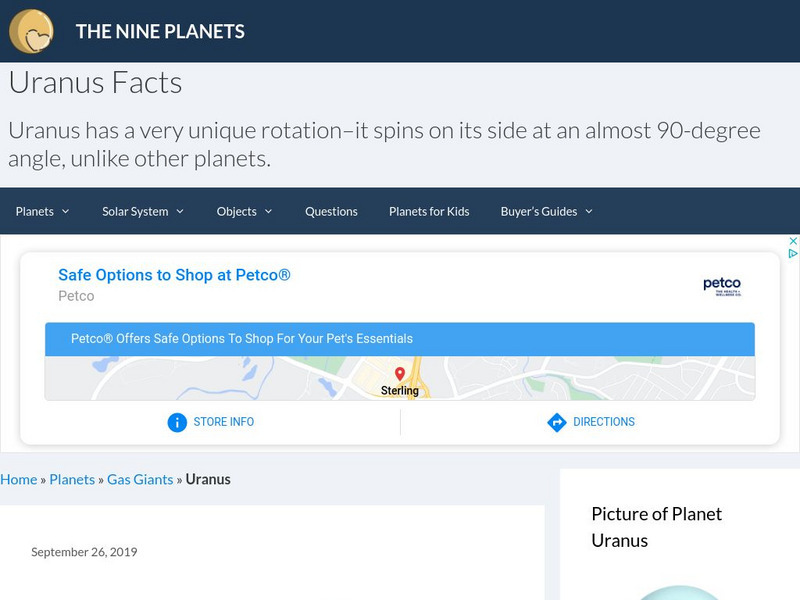The image size is (800, 600).
Task: Go to the Planets breadcrumb link
Action: pos(72,479)
